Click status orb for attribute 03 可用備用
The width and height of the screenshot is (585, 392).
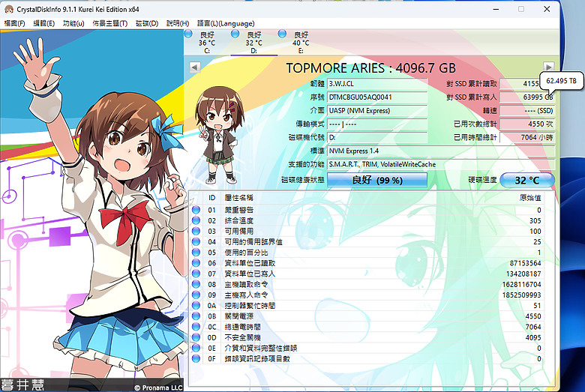pos(196,232)
